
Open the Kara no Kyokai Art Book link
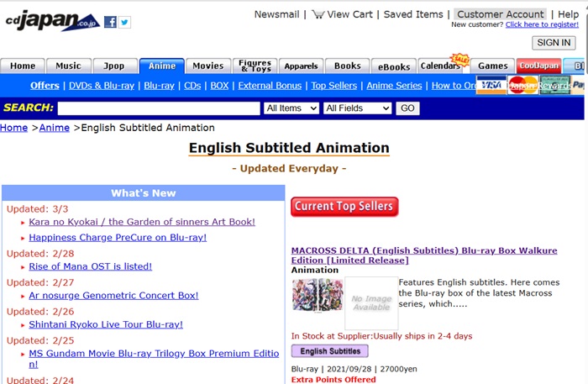(x=142, y=222)
